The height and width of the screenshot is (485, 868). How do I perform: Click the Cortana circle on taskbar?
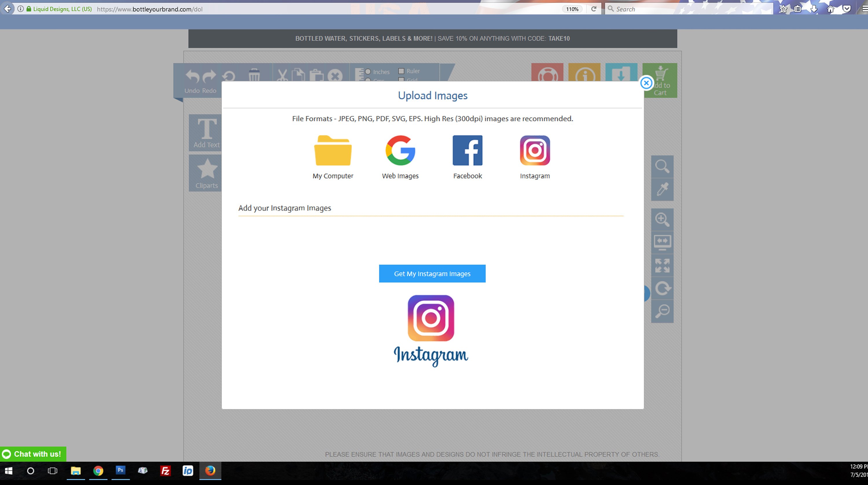(30, 471)
